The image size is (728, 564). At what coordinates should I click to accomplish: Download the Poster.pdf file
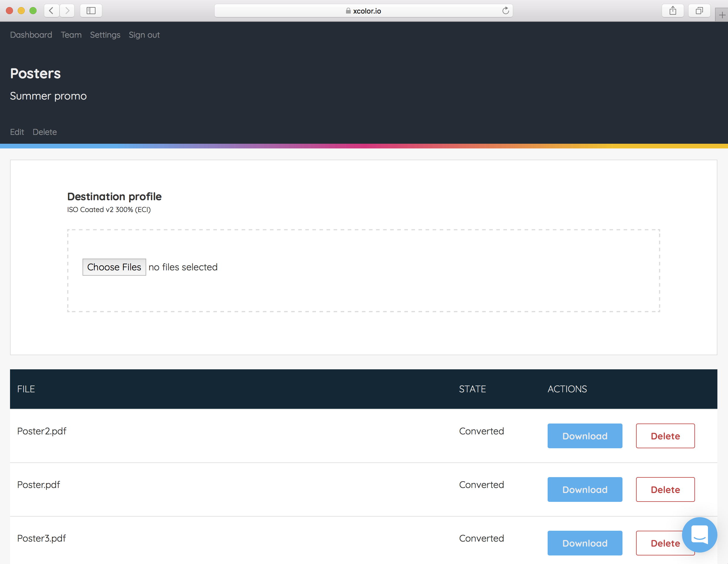pos(584,489)
